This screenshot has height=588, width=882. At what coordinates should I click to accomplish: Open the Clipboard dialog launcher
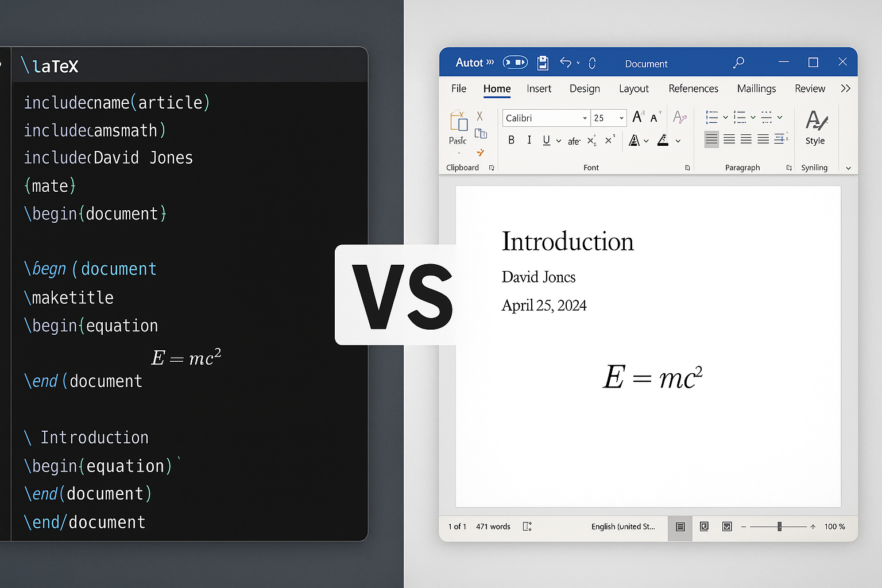[x=492, y=168]
